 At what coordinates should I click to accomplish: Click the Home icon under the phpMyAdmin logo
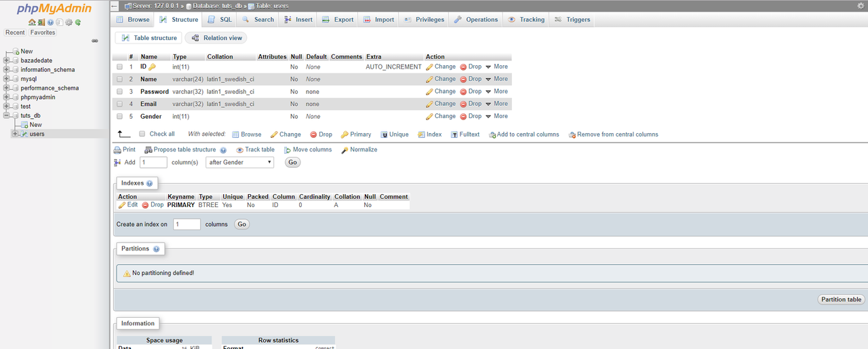click(32, 22)
